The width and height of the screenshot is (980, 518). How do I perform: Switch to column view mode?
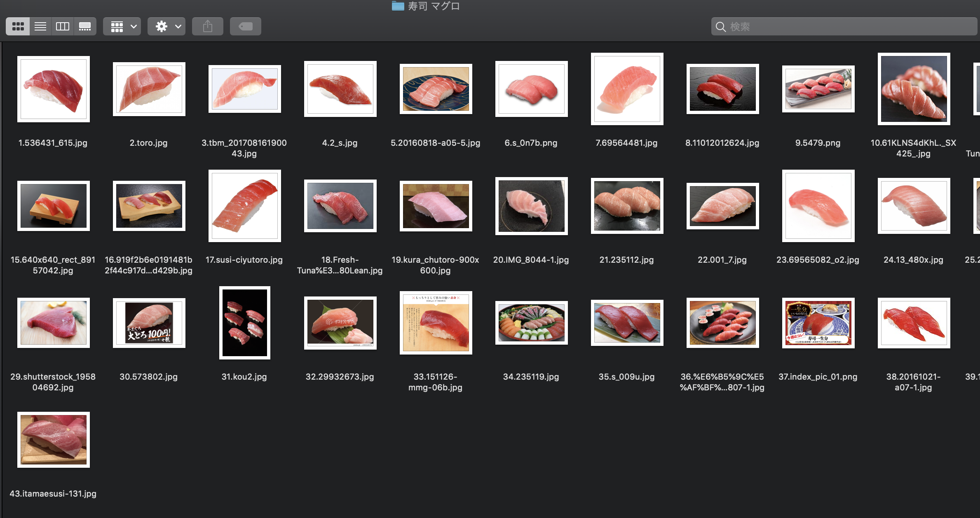pyautogui.click(x=62, y=26)
